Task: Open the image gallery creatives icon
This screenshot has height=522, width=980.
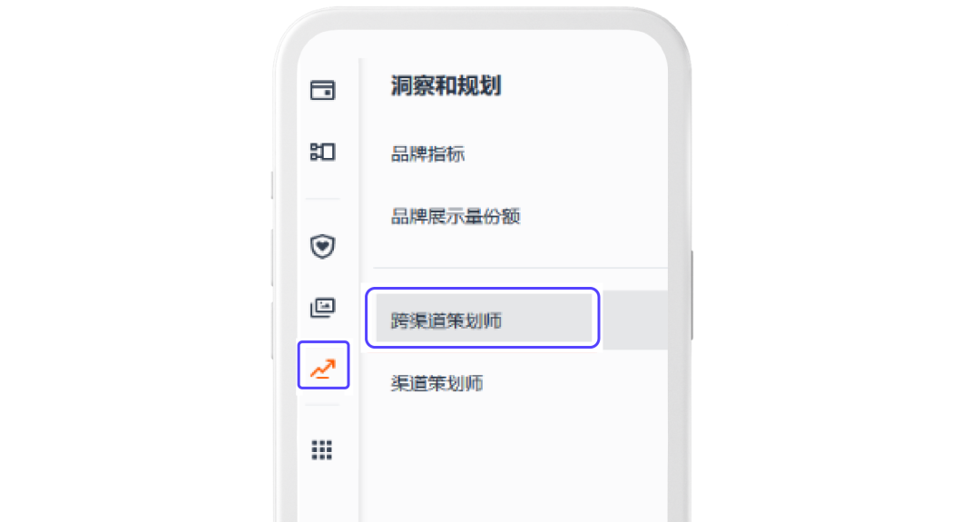Action: coord(322,308)
